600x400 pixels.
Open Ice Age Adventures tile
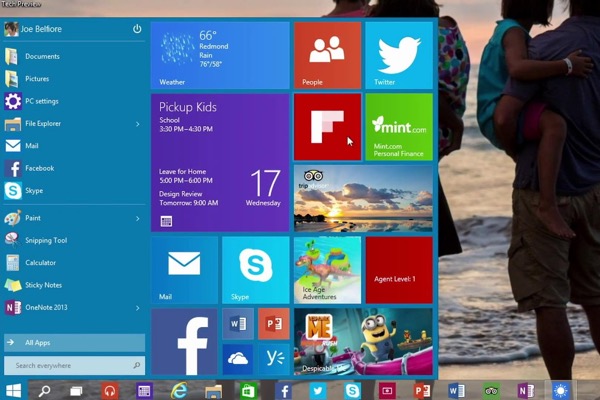point(328,270)
